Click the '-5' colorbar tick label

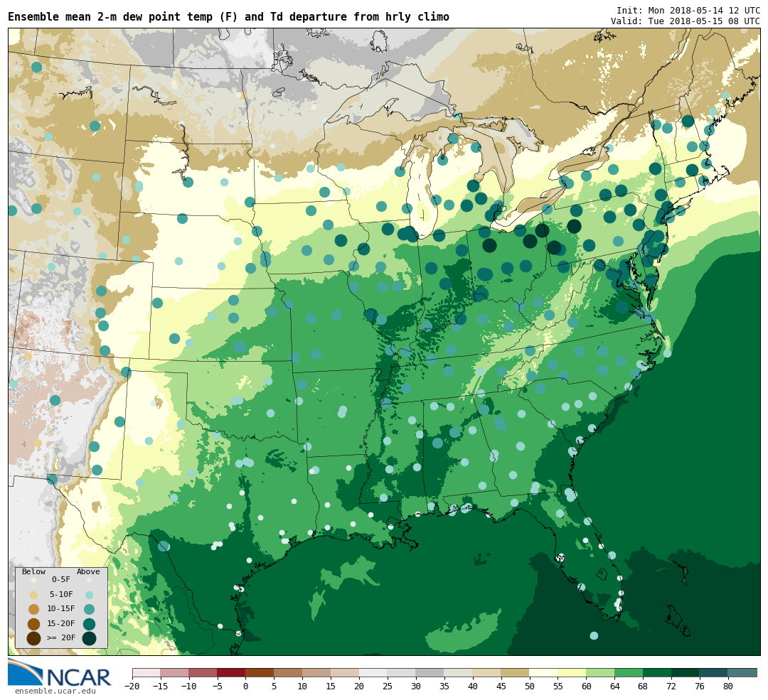(218, 686)
